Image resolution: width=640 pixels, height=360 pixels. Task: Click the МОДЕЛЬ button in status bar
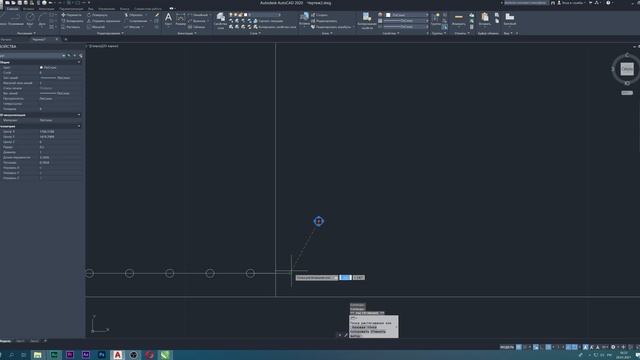click(x=507, y=347)
